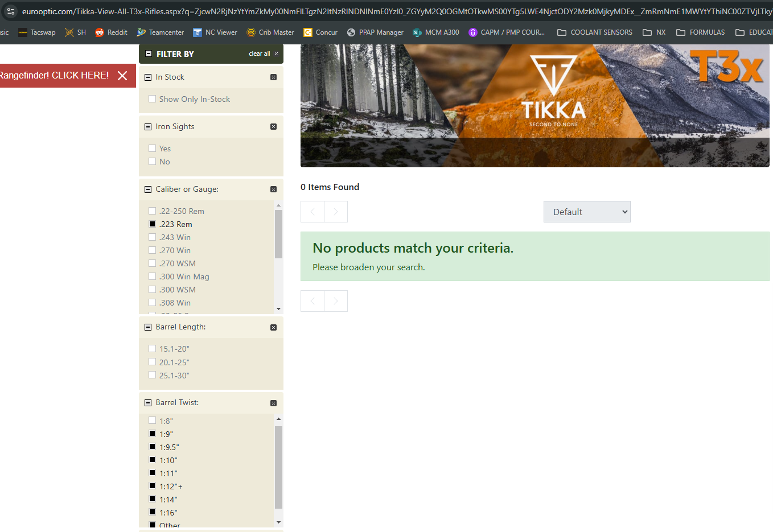Viewport: 773px width, 532px height.
Task: Go to previous page at bottom pager
Action: click(x=313, y=301)
